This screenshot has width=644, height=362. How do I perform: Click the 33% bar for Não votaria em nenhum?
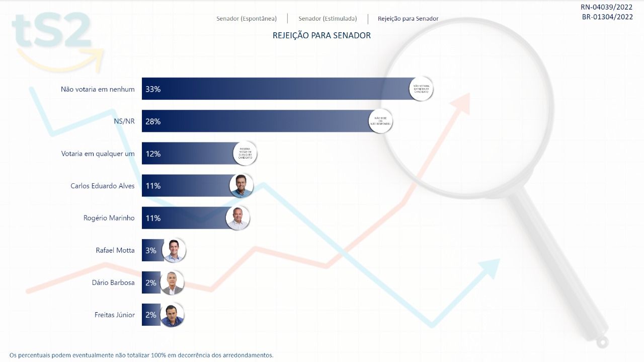277,89
